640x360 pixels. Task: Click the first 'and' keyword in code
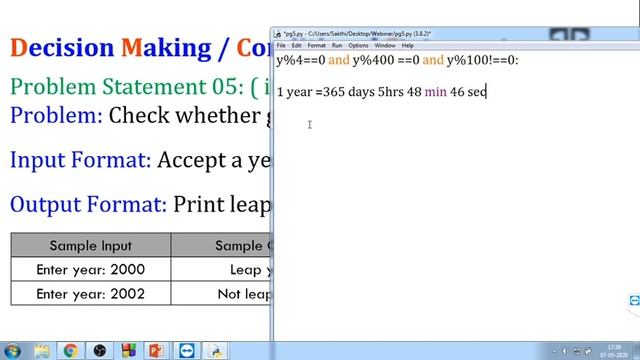coord(339,60)
